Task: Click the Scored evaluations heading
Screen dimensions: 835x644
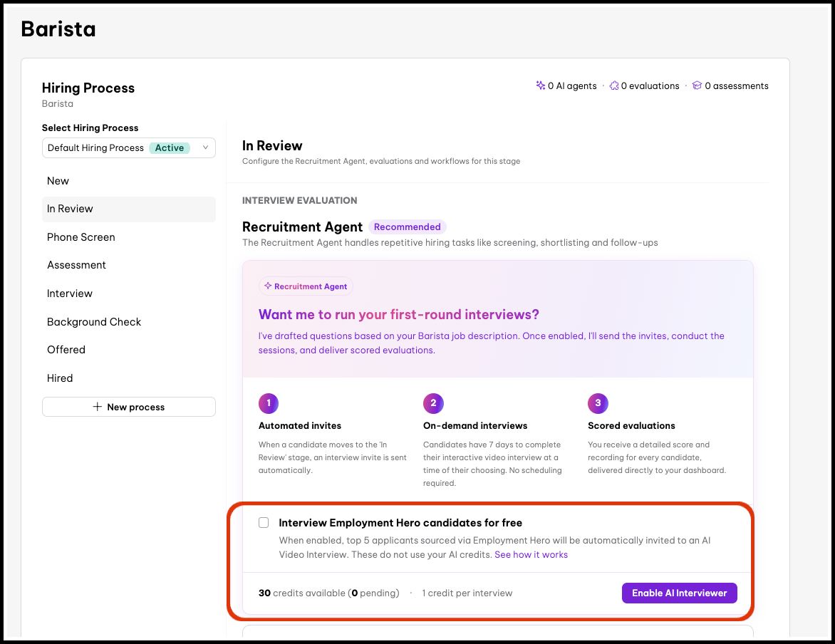Action: coord(631,425)
